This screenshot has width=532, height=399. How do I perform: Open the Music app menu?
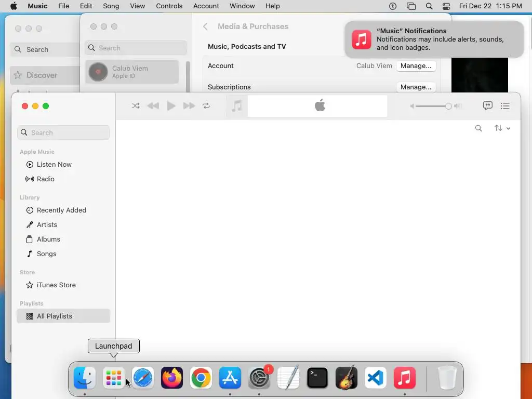[37, 6]
